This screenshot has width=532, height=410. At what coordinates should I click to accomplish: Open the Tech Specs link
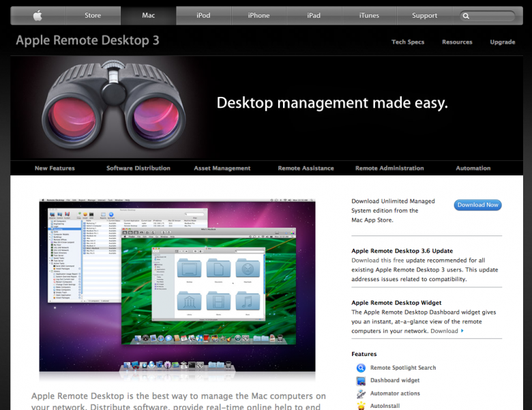pyautogui.click(x=408, y=42)
